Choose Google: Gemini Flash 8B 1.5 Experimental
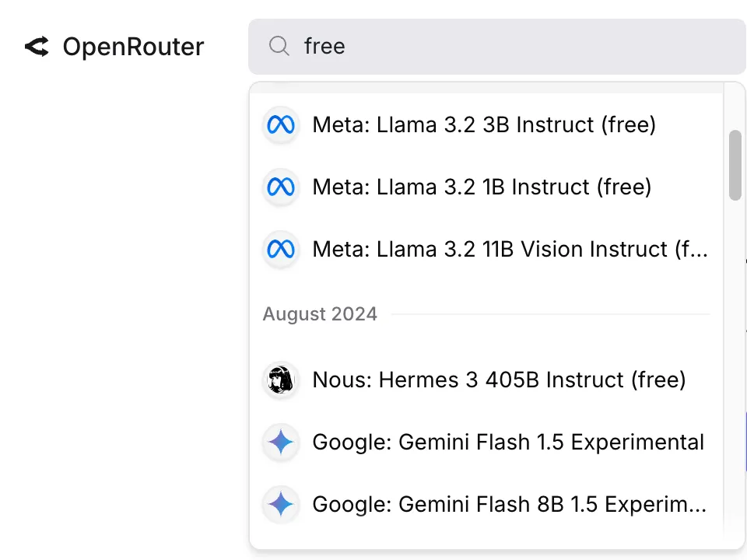Viewport: 747px width, 560px height. click(510, 505)
